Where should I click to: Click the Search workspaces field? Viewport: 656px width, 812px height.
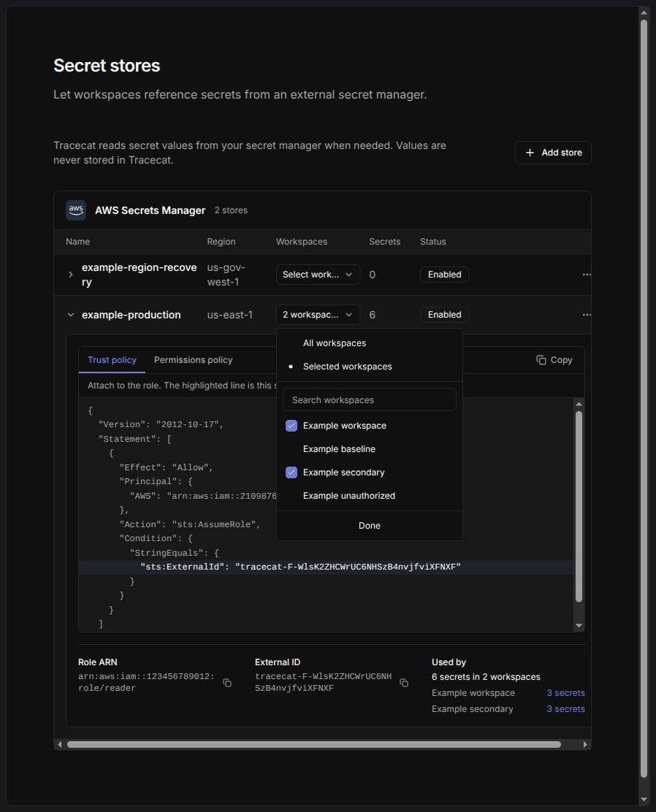[370, 399]
